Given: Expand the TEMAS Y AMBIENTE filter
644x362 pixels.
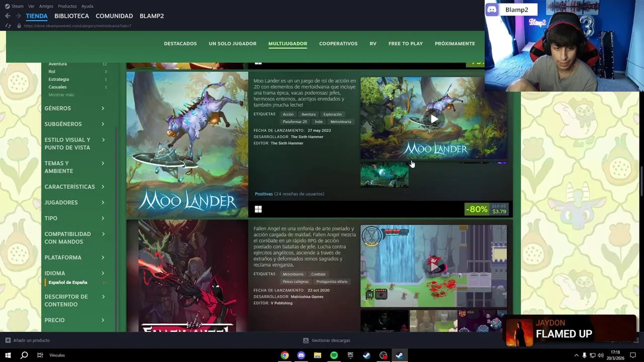Looking at the screenshot, I should pos(74,167).
